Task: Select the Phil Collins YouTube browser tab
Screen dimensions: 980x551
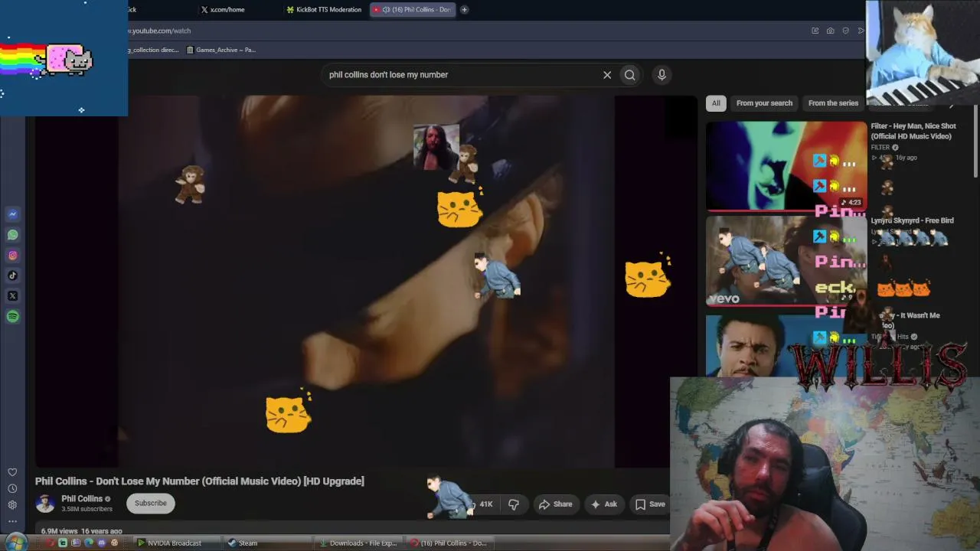Action: [x=413, y=10]
